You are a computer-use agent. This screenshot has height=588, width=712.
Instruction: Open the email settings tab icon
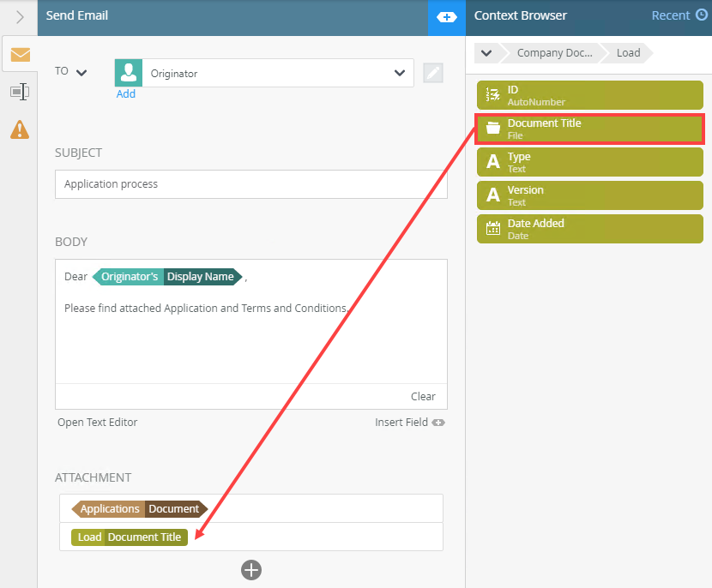(x=19, y=55)
